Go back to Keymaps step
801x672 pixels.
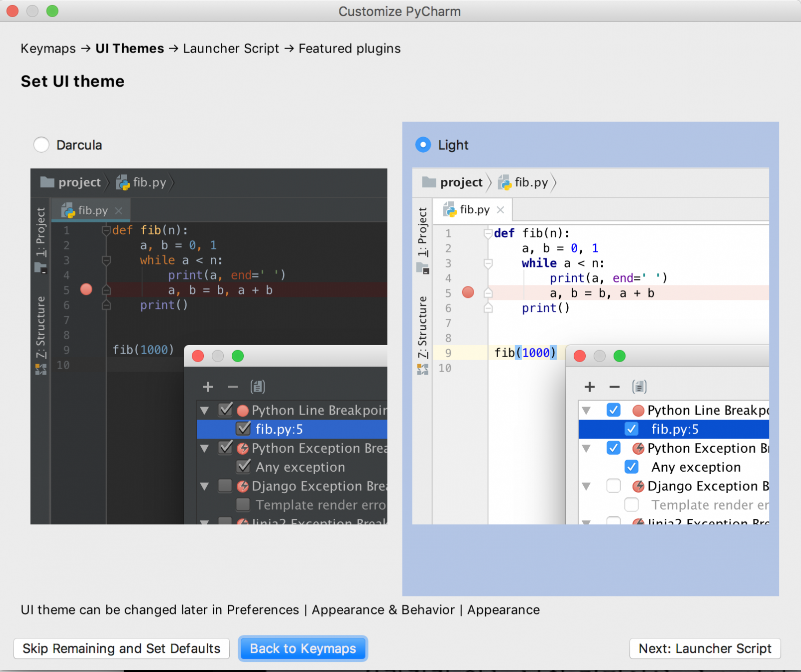303,648
